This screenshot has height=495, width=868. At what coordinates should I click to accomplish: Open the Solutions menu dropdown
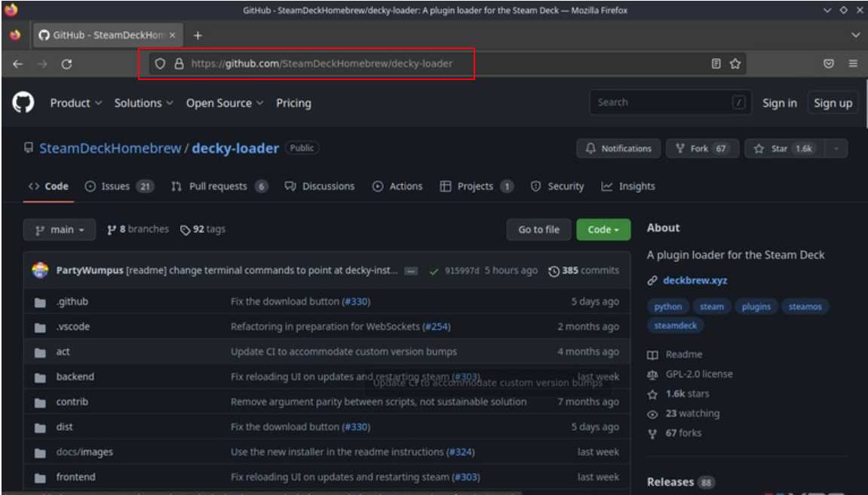(143, 103)
